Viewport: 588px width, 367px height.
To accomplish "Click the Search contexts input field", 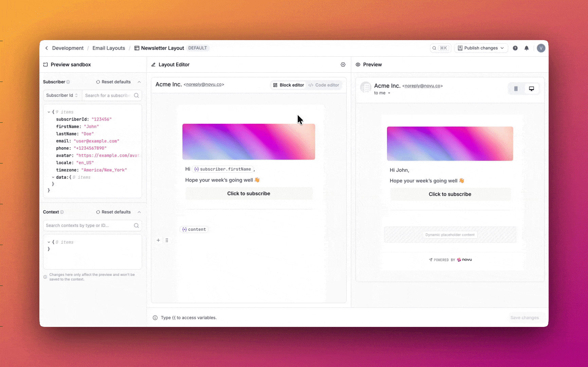I will tap(88, 226).
